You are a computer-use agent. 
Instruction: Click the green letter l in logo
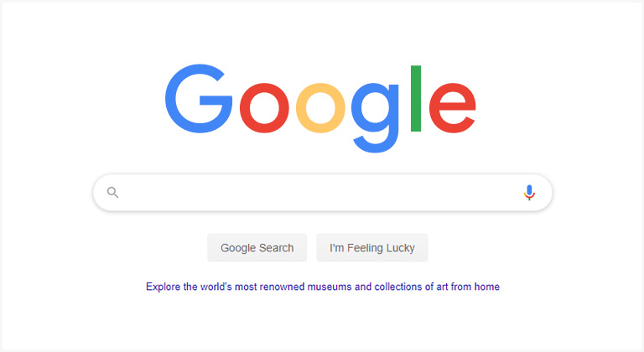pyautogui.click(x=416, y=99)
